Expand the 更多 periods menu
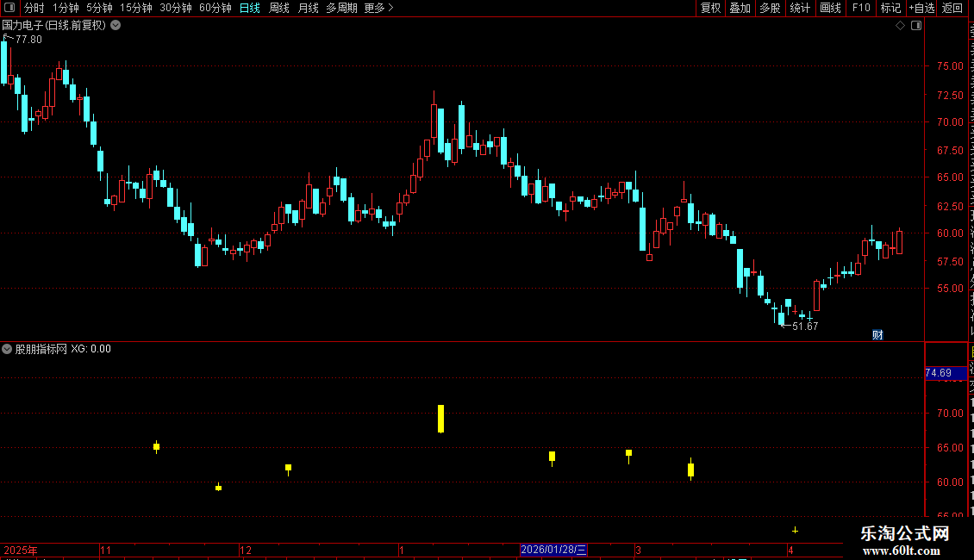The image size is (974, 560). pos(379,8)
